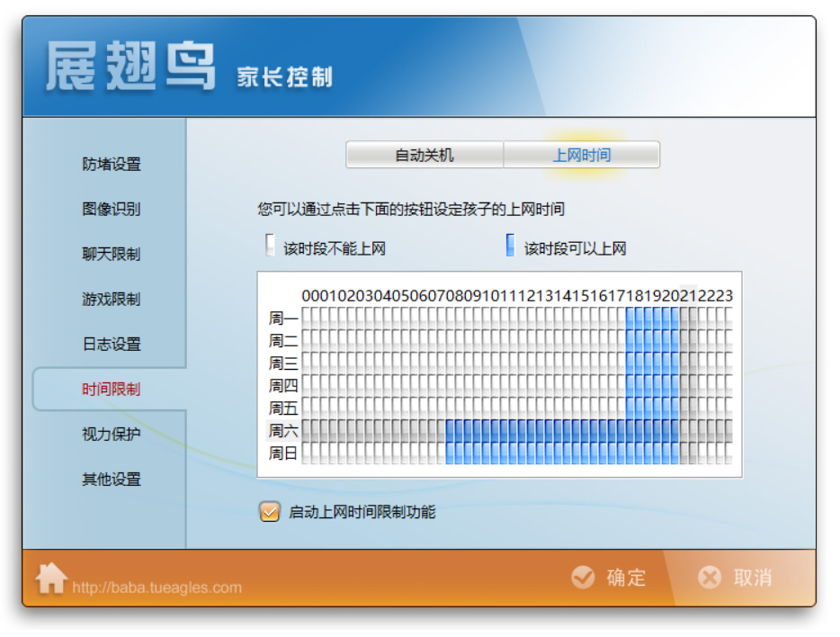Toggle 周三 hour 19 time cell
840x637 pixels.
[x=653, y=363]
